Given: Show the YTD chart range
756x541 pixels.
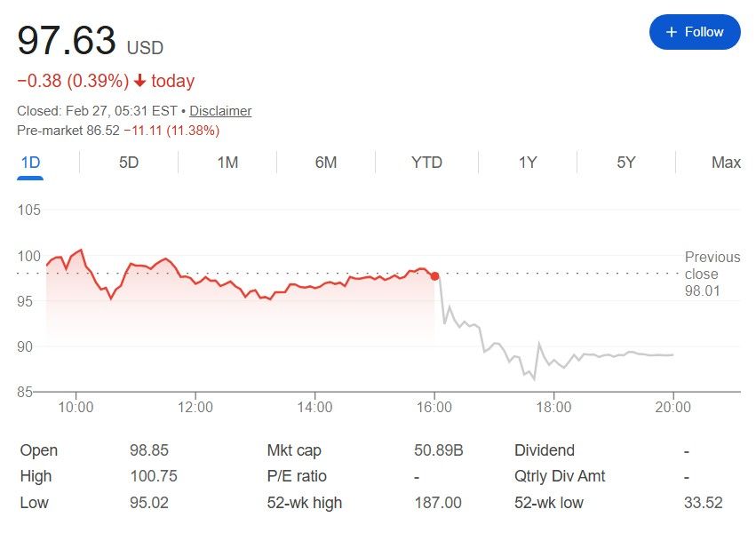Looking at the screenshot, I should (426, 163).
